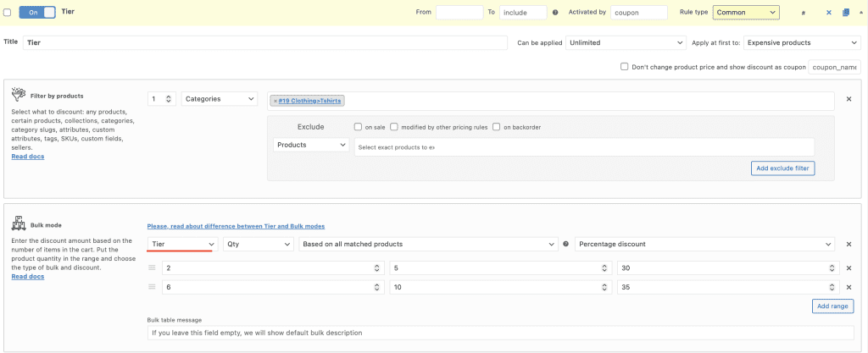
Task: Remove the Clothing>Tshirts category tag
Action: click(275, 101)
